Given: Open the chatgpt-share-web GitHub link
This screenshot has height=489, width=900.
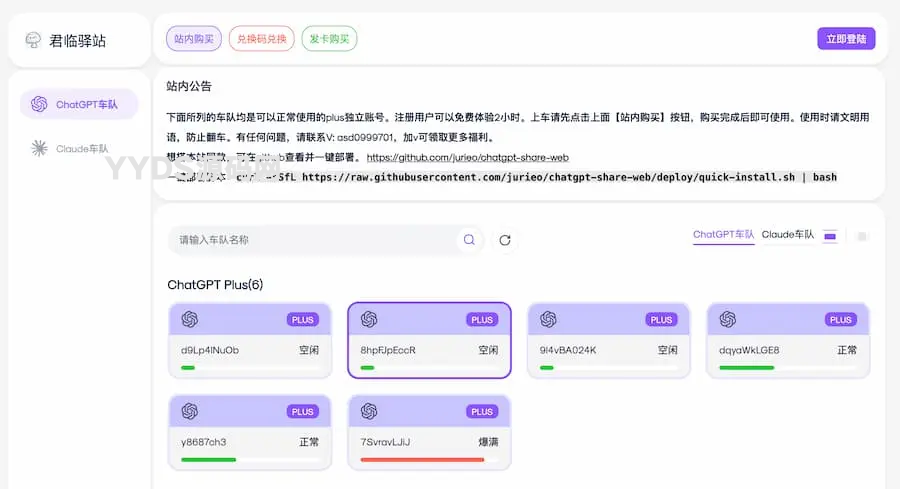Looking at the screenshot, I should pos(467,158).
